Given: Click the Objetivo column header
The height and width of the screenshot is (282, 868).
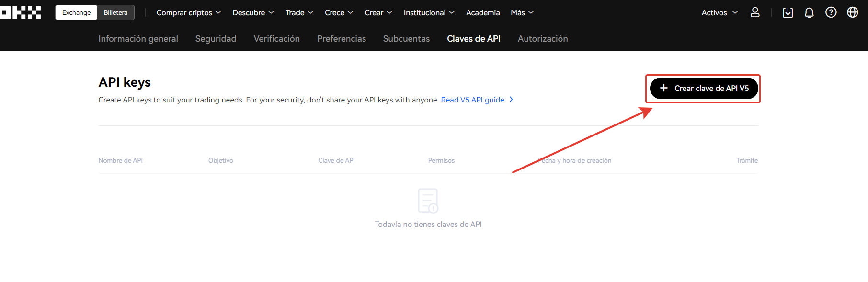Looking at the screenshot, I should (220, 160).
